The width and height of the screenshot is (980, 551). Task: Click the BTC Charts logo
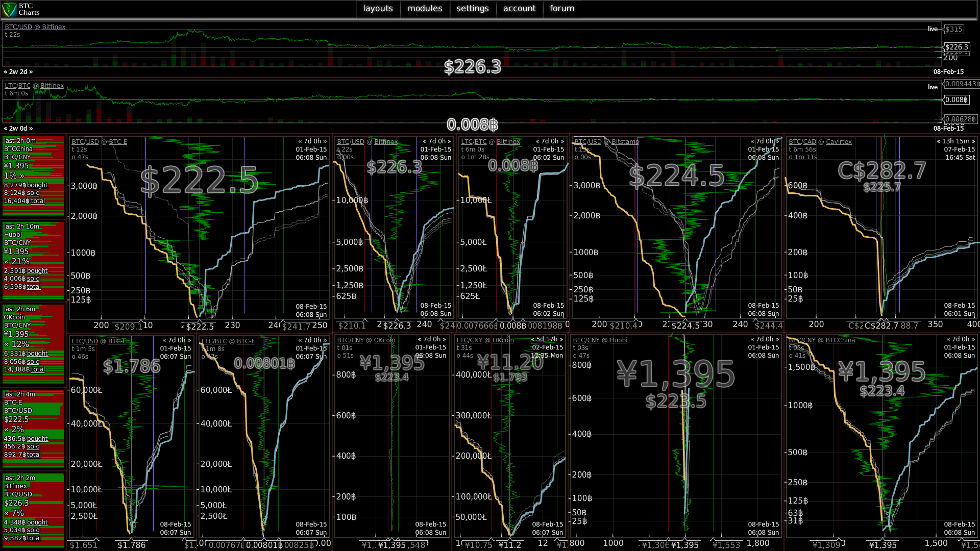21,9
